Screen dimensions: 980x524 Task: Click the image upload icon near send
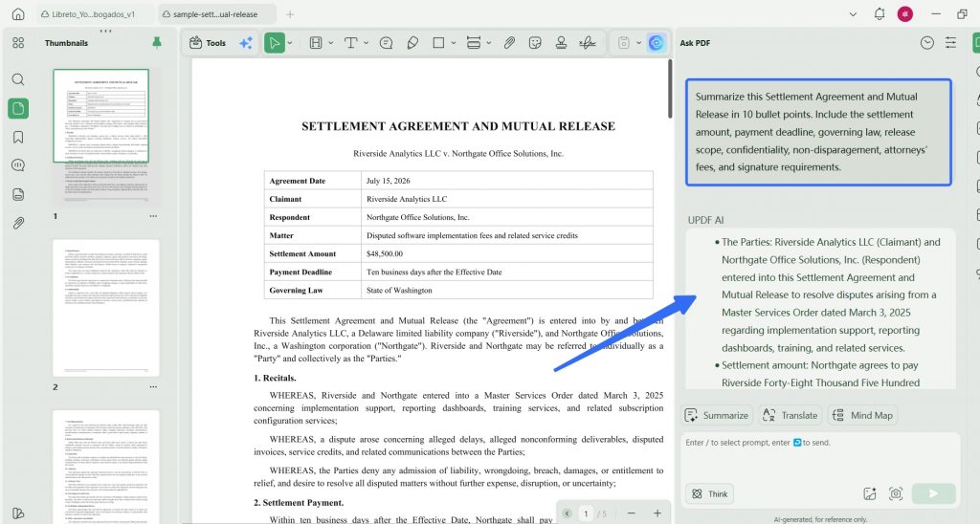click(870, 494)
